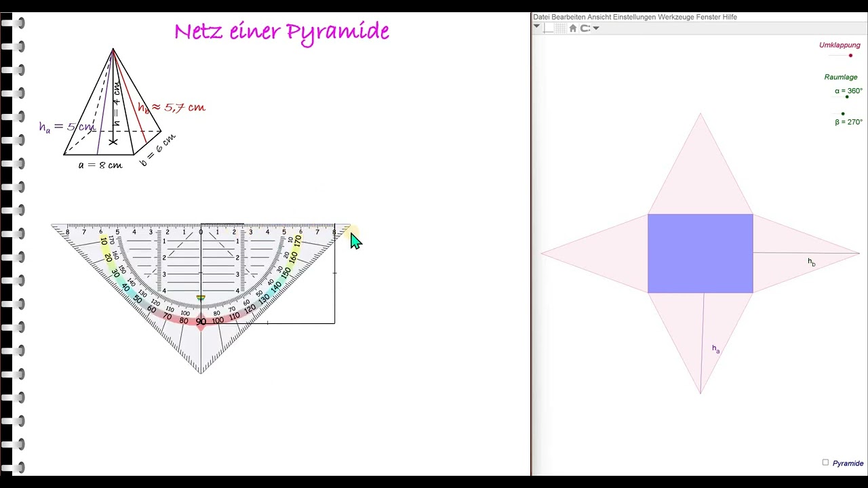Enable the Pyramide checkbox

825,463
